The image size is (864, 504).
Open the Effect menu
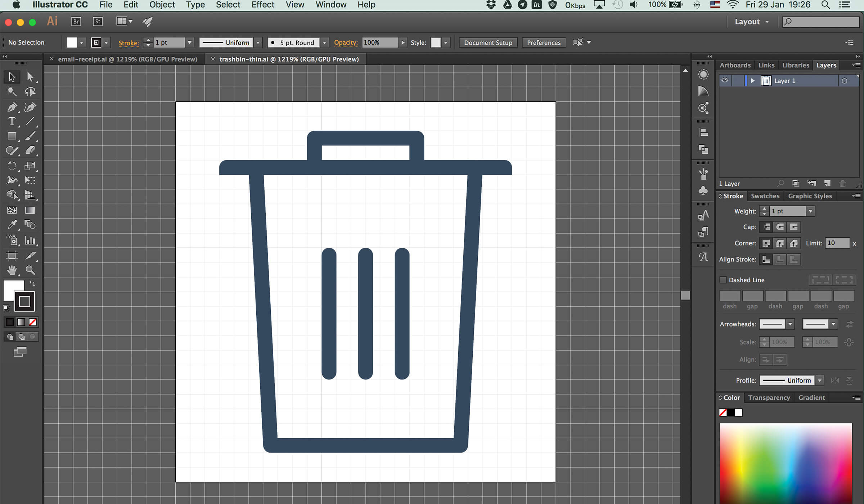[x=263, y=5]
